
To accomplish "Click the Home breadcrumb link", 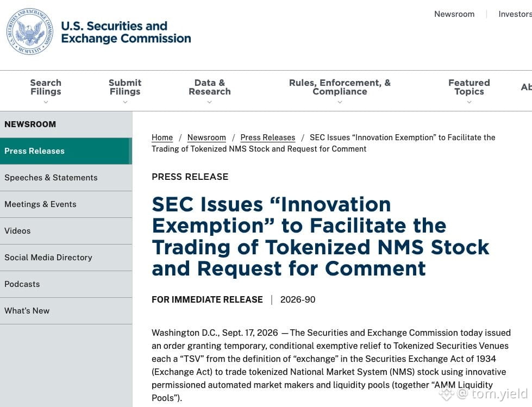I will point(162,137).
